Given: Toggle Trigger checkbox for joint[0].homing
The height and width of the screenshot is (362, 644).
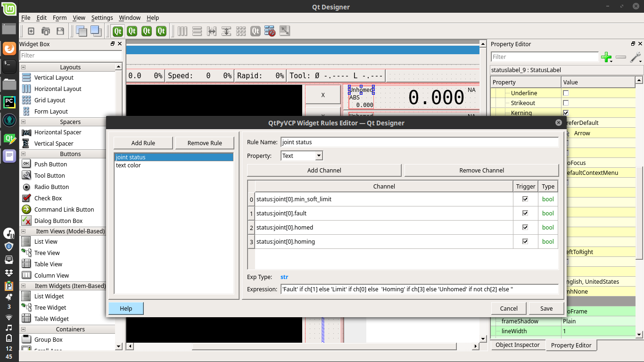Looking at the screenshot, I should (525, 242).
